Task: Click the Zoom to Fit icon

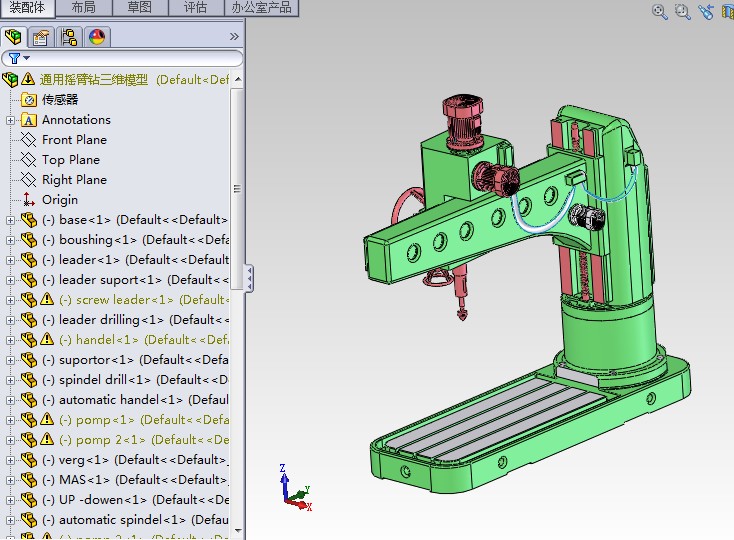Action: click(x=660, y=12)
